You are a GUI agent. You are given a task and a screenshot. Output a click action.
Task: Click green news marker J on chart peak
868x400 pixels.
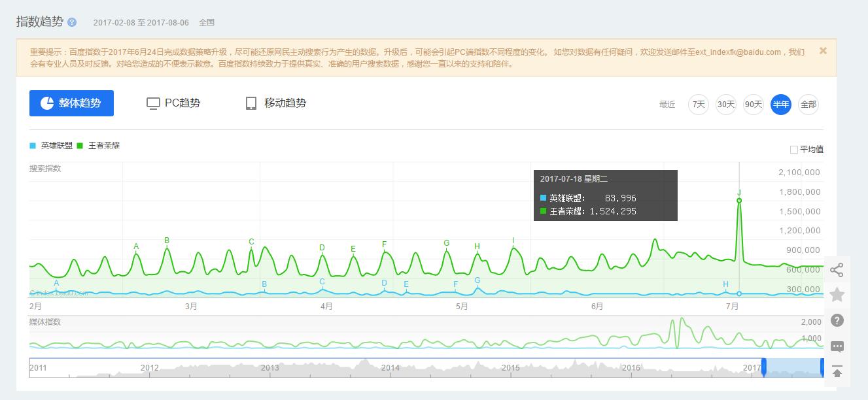pos(739,193)
